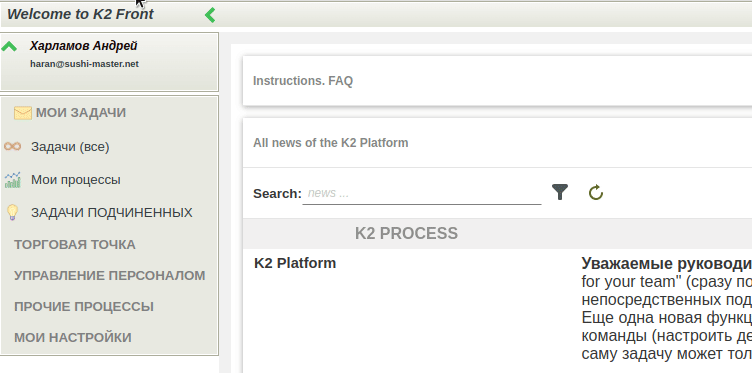Click user email haran@sushi-master.net
Screen dimensions: 752x373
84,64
